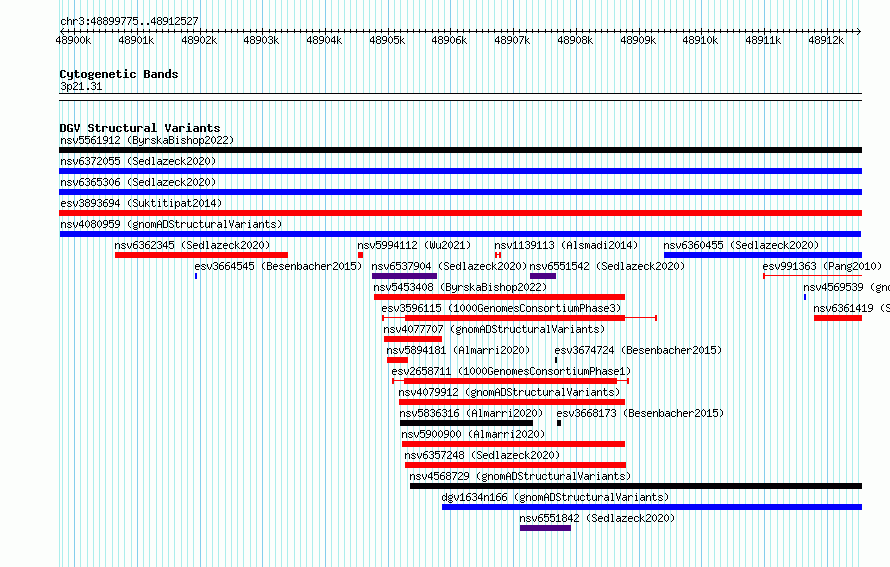Open nsv6357248 (Sedlazeck2020) label

tap(482, 455)
